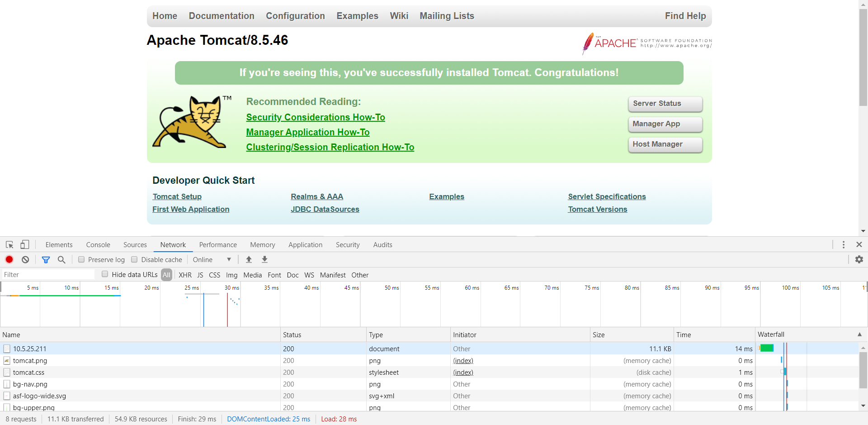Toggle the network filter funnel icon
Screen dimensions: 868x425
tap(46, 259)
